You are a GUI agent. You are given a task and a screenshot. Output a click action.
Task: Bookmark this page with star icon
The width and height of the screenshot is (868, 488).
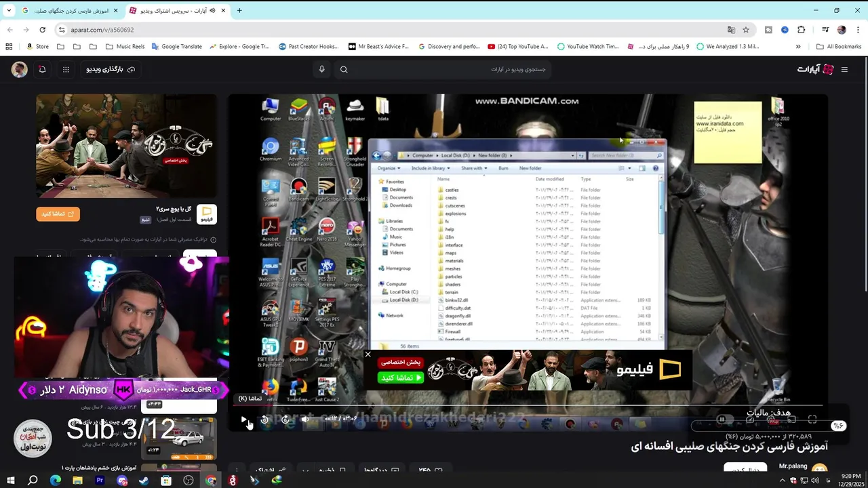(x=746, y=30)
